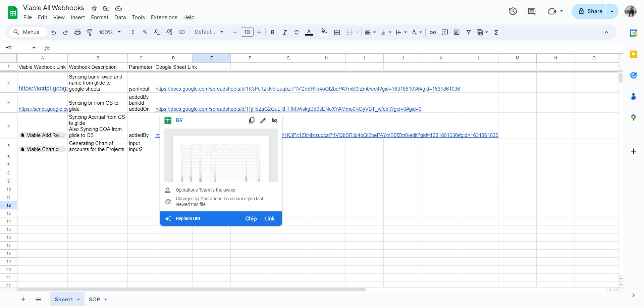Image resolution: width=644 pixels, height=306 pixels.
Task: Open the Share options dropdown arrow
Action: coord(612,11)
